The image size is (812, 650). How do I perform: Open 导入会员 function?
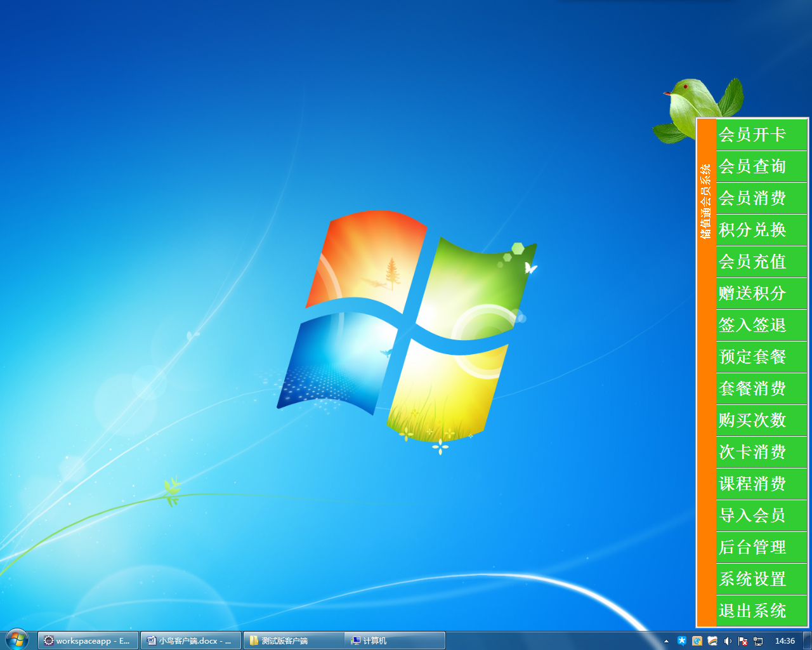[761, 515]
